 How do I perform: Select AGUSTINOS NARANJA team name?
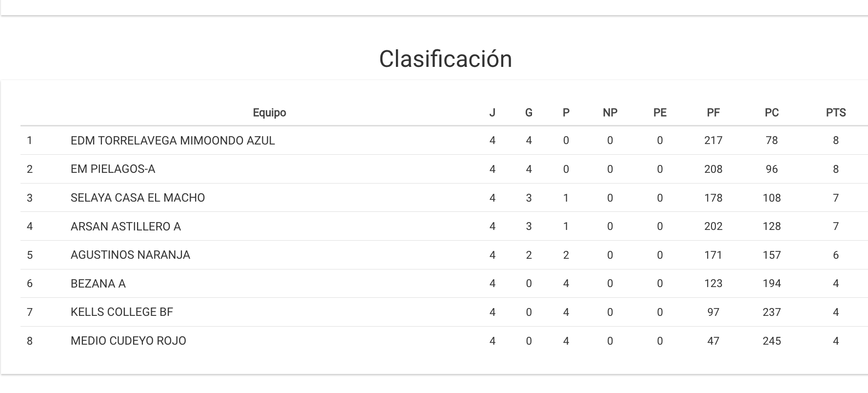pyautogui.click(x=130, y=255)
